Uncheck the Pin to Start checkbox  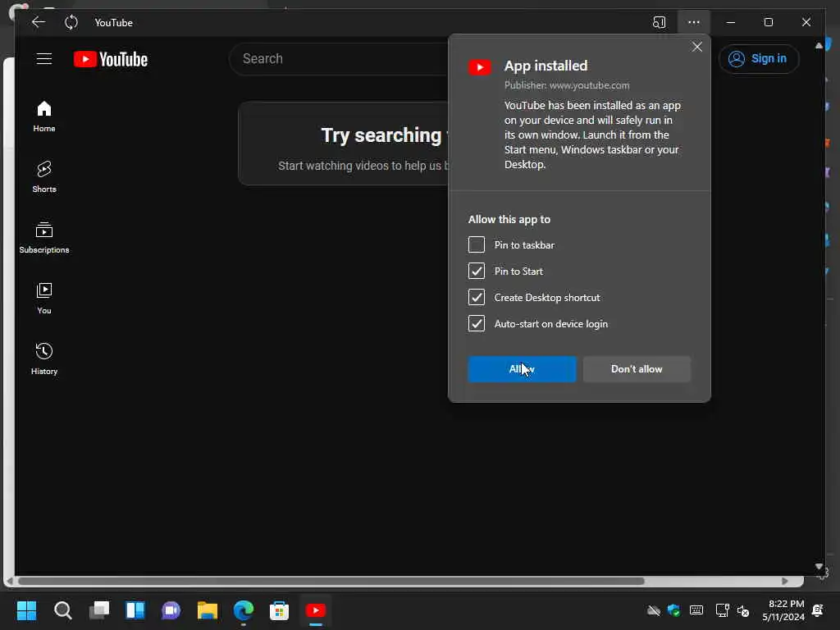click(x=477, y=271)
